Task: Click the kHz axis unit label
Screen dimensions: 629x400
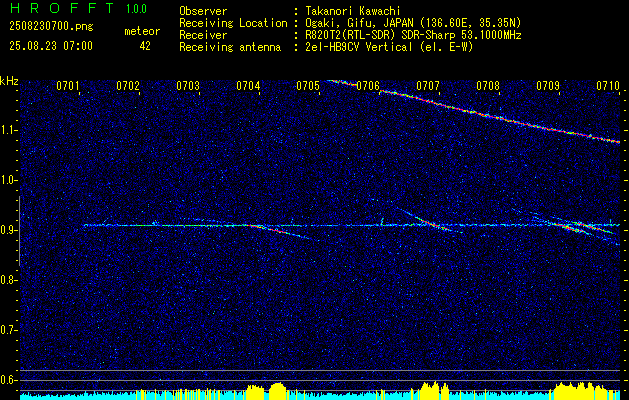Action: click(x=9, y=81)
